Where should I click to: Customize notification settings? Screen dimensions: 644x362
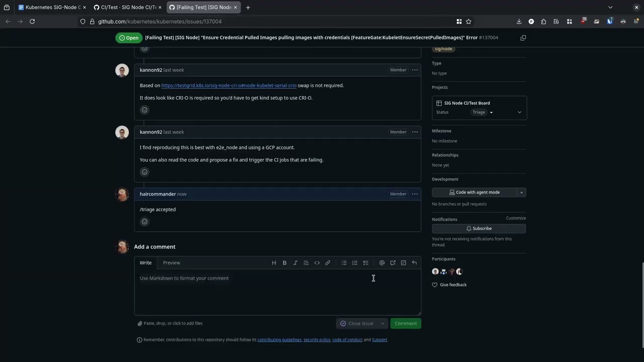coord(516,218)
